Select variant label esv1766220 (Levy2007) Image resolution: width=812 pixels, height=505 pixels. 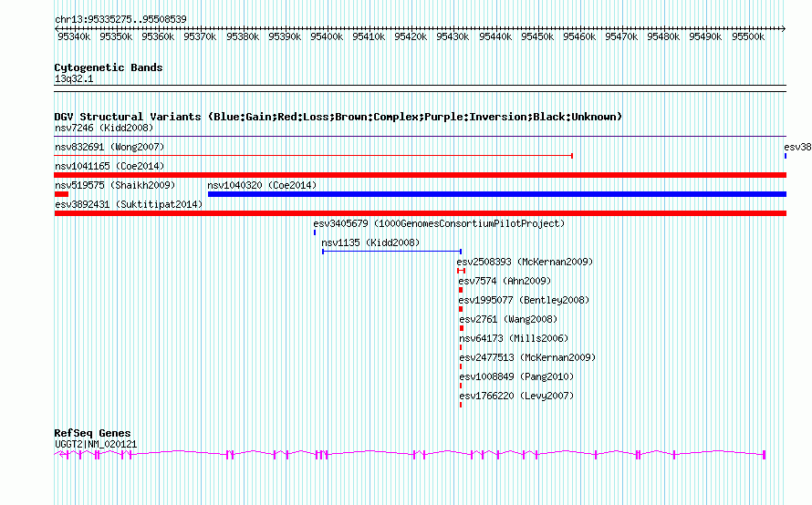pos(516,396)
